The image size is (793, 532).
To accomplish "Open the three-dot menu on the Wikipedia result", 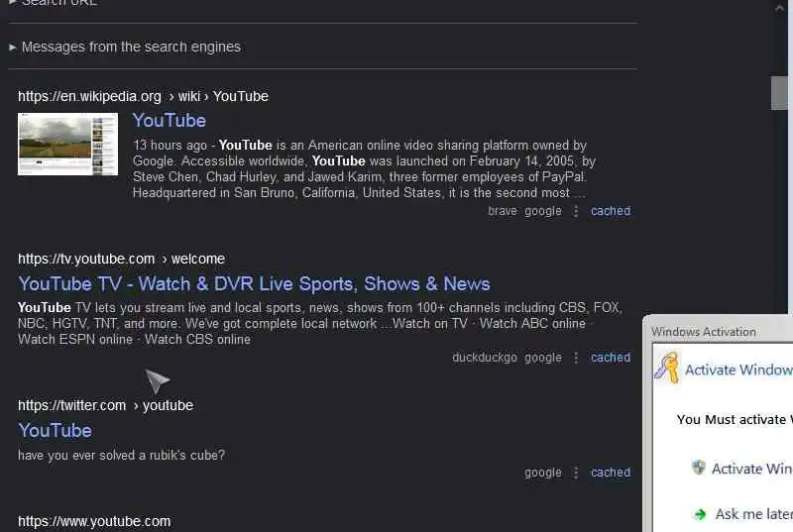I will (576, 211).
